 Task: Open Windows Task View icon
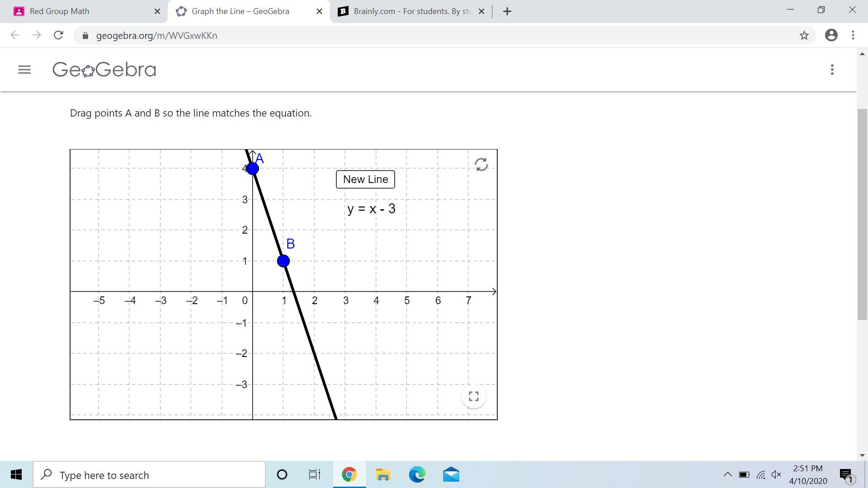314,475
